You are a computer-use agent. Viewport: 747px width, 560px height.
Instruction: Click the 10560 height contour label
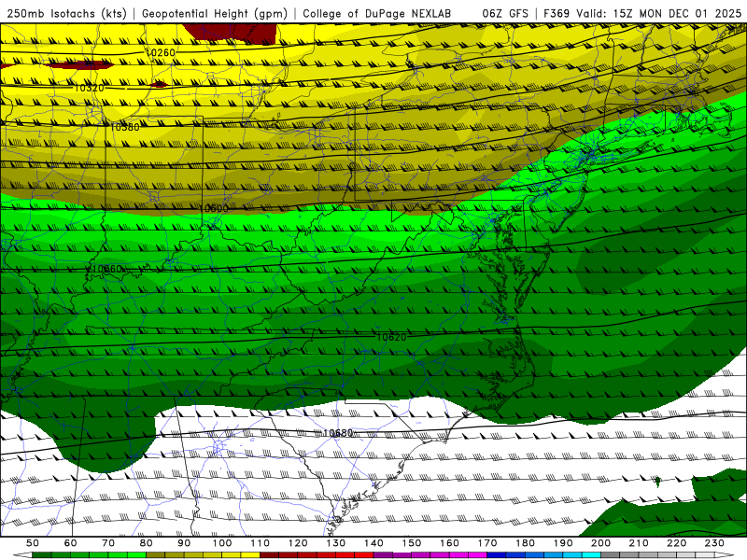pyautogui.click(x=107, y=269)
